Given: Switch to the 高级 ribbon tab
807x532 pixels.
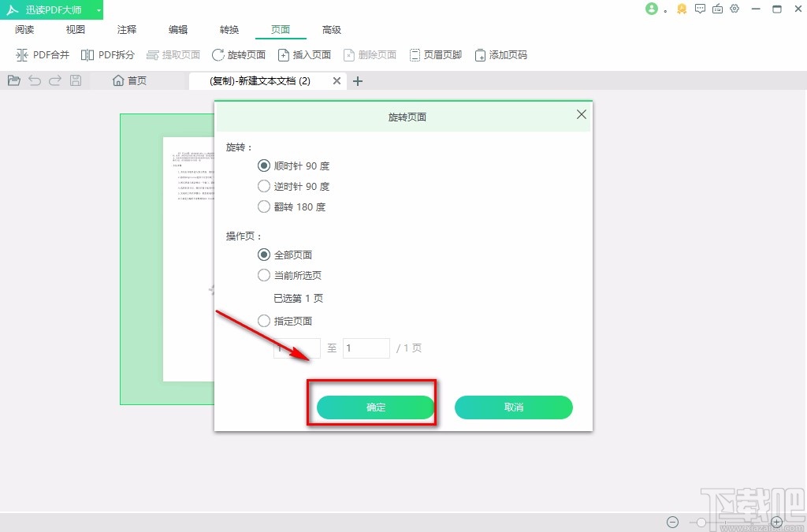Looking at the screenshot, I should coord(332,29).
